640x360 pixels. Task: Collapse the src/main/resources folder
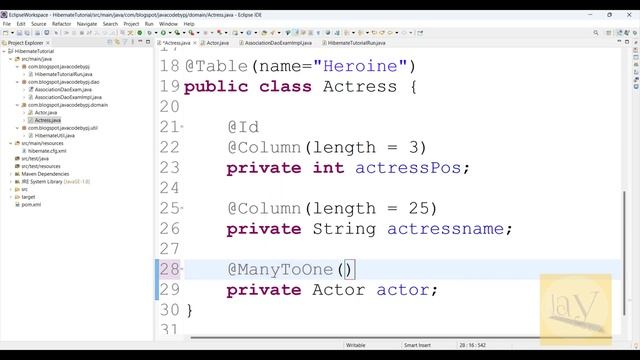(11, 143)
